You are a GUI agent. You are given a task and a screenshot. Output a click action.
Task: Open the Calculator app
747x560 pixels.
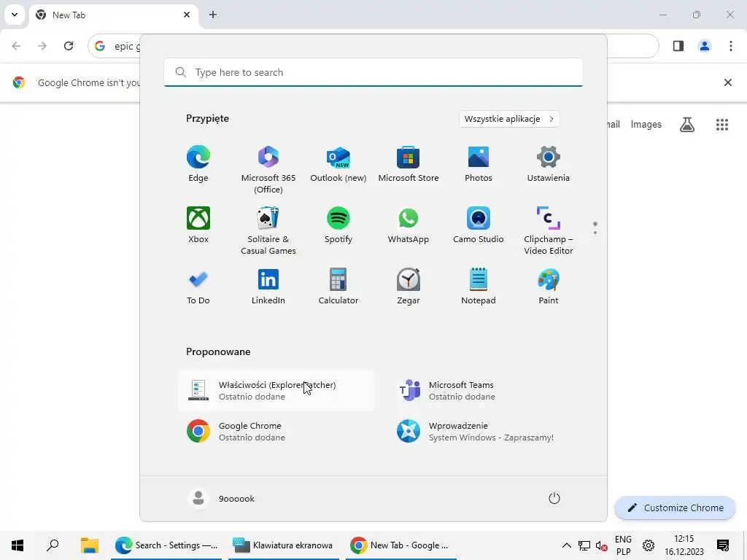pos(338,287)
